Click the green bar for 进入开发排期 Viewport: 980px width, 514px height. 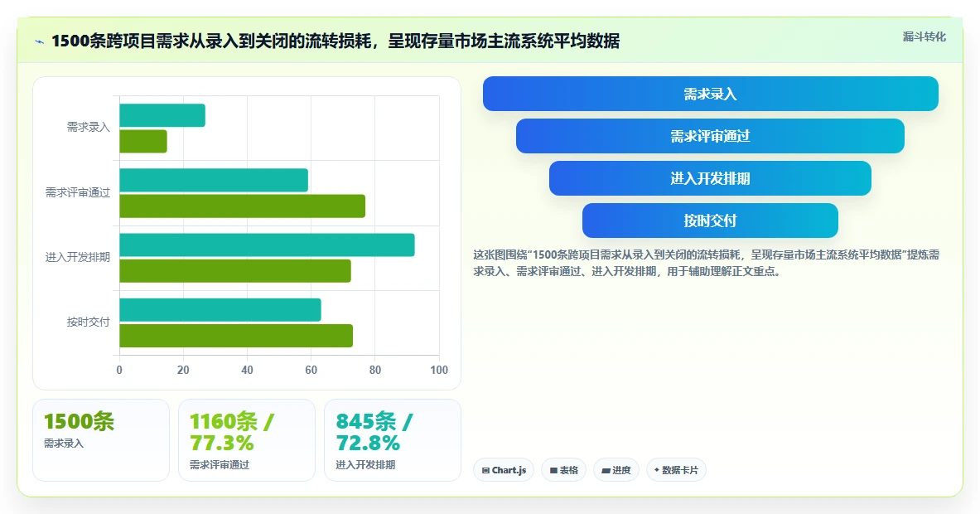pos(235,271)
